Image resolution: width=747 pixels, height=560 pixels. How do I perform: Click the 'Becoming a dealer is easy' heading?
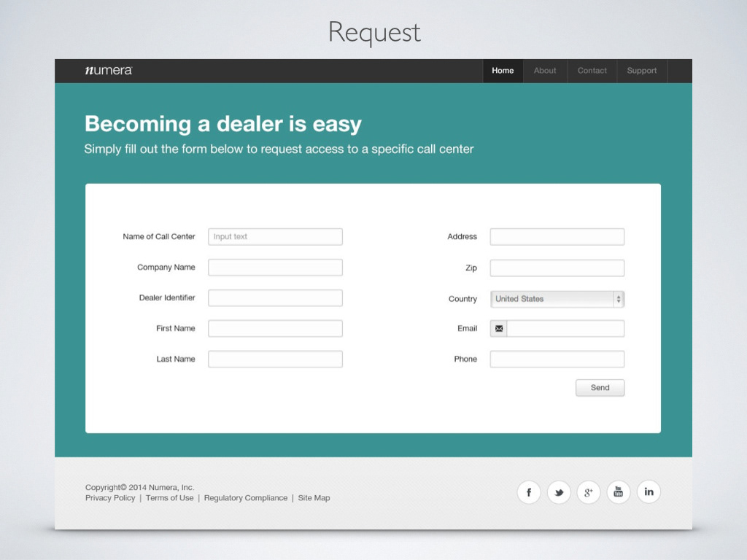point(223,124)
